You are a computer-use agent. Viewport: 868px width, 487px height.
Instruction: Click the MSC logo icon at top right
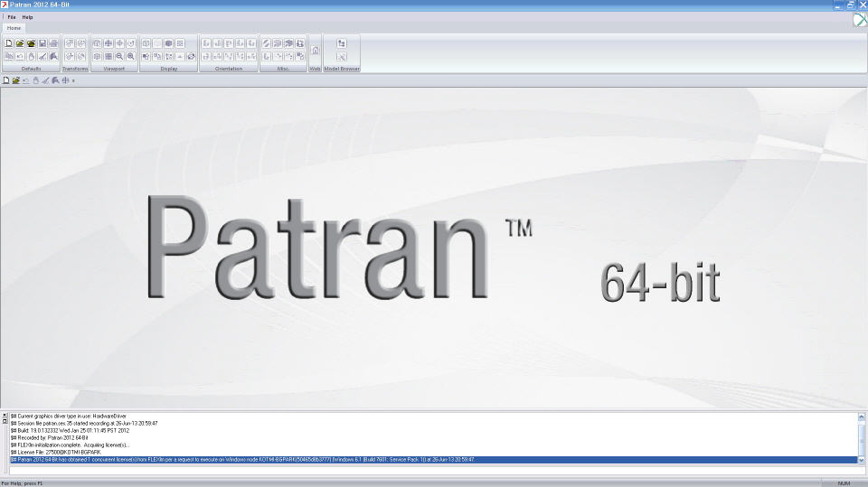[859, 20]
